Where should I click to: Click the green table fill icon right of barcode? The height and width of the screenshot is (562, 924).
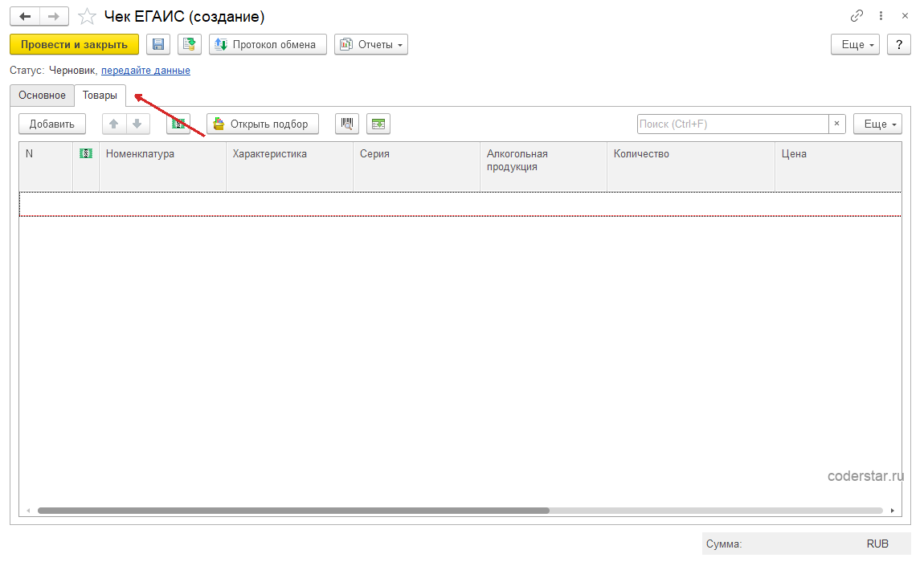(x=378, y=124)
